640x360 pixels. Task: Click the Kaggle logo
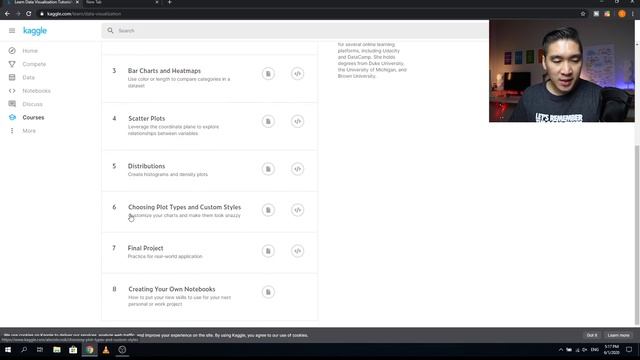[x=35, y=31]
